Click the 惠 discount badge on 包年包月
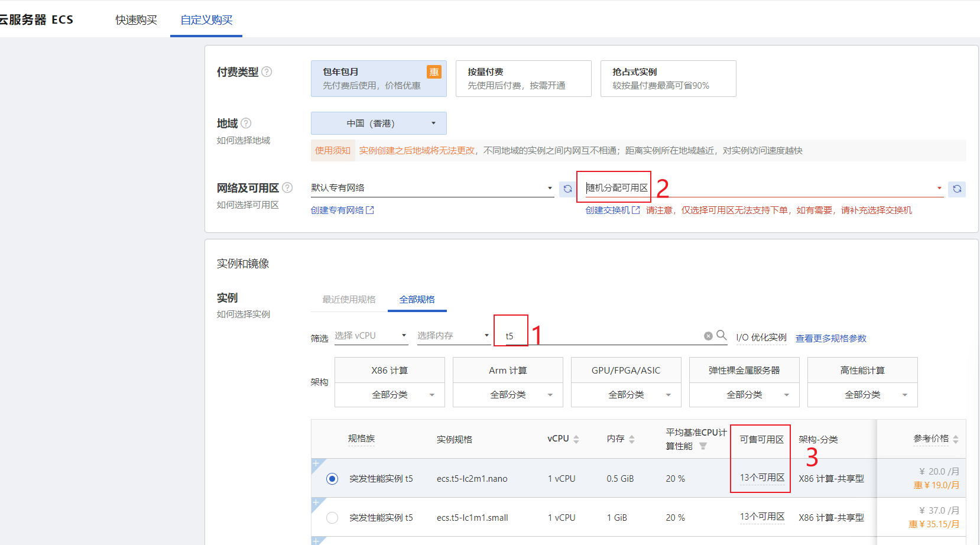The width and height of the screenshot is (980, 545). tap(434, 72)
